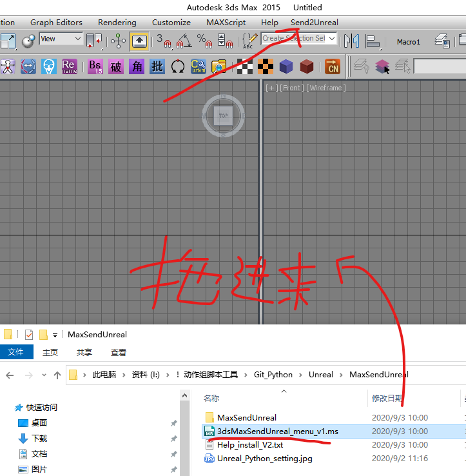
Task: Click the [+] viewport menu label
Action: click(x=271, y=88)
